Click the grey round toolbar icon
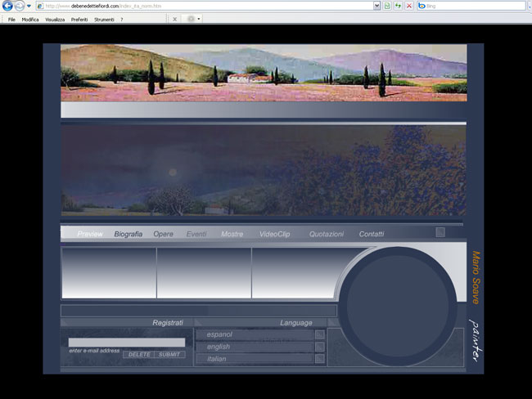Screen dimensions: 532x399 (191, 19)
